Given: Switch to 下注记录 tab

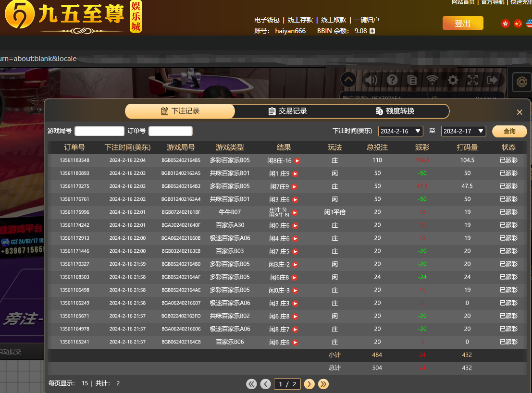Looking at the screenshot, I should tap(180, 111).
